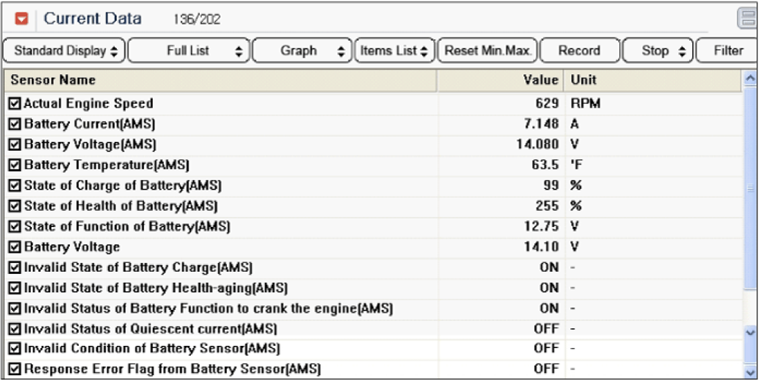Click the 136/202 counter text
This screenshot has width=759, height=380.
(x=197, y=20)
